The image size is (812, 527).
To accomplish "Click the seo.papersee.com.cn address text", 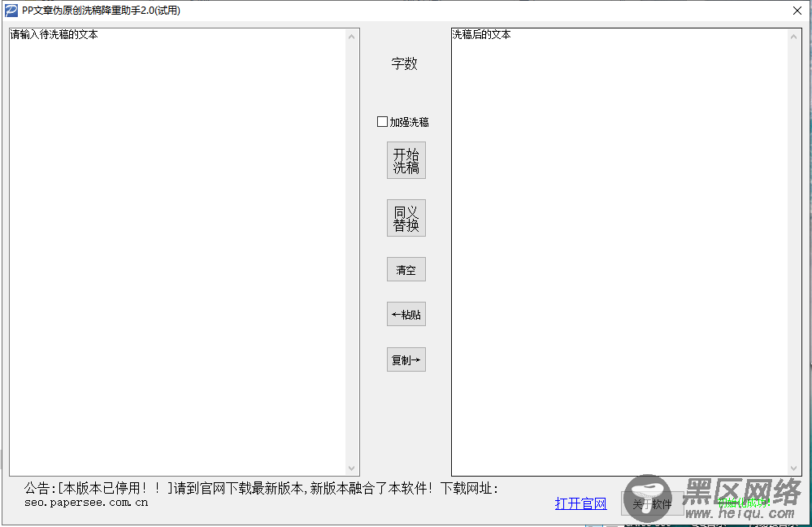I will pyautogui.click(x=86, y=502).
